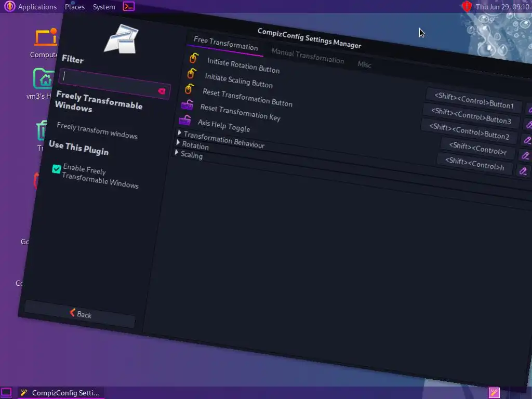Toggle Enable Freely Transformable Windows checkbox
Image resolution: width=532 pixels, height=399 pixels.
[56, 169]
